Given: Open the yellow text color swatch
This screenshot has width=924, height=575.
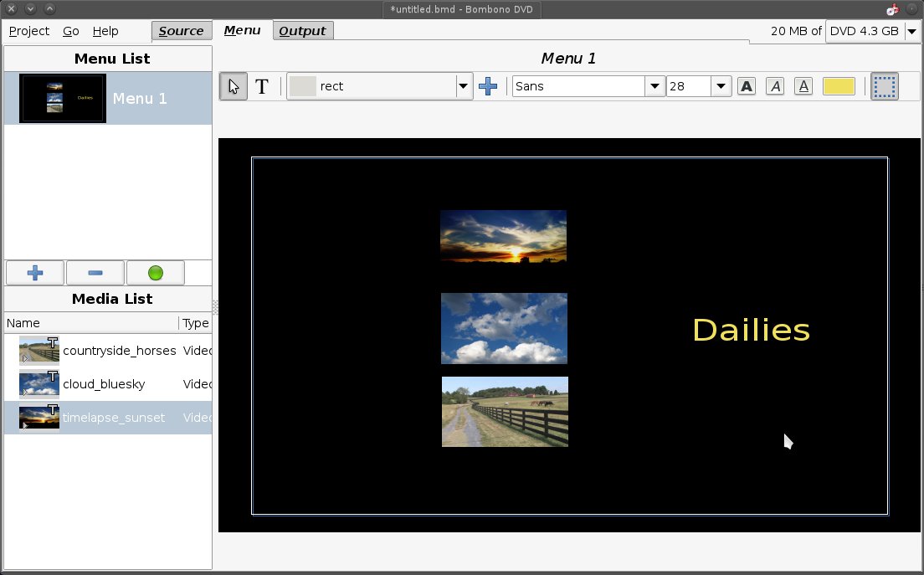Looking at the screenshot, I should (839, 86).
